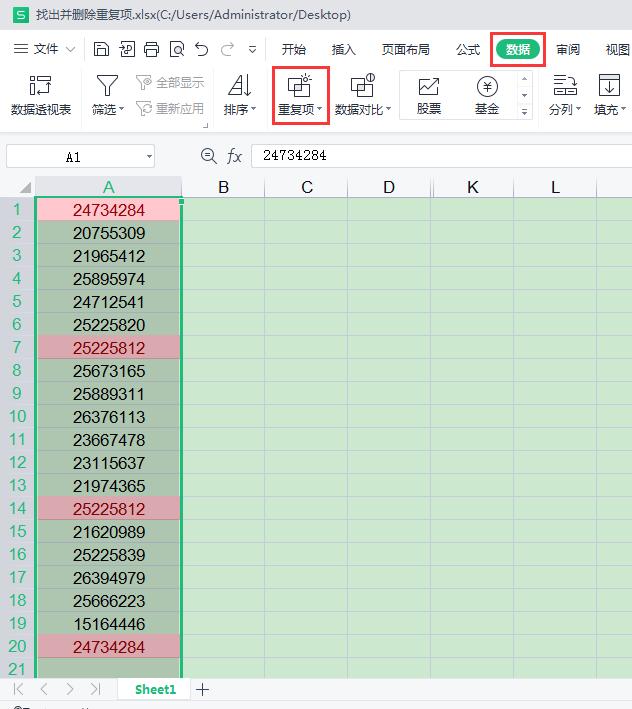Click cell containing 15164446
The width and height of the screenshot is (632, 709).
pyautogui.click(x=109, y=624)
